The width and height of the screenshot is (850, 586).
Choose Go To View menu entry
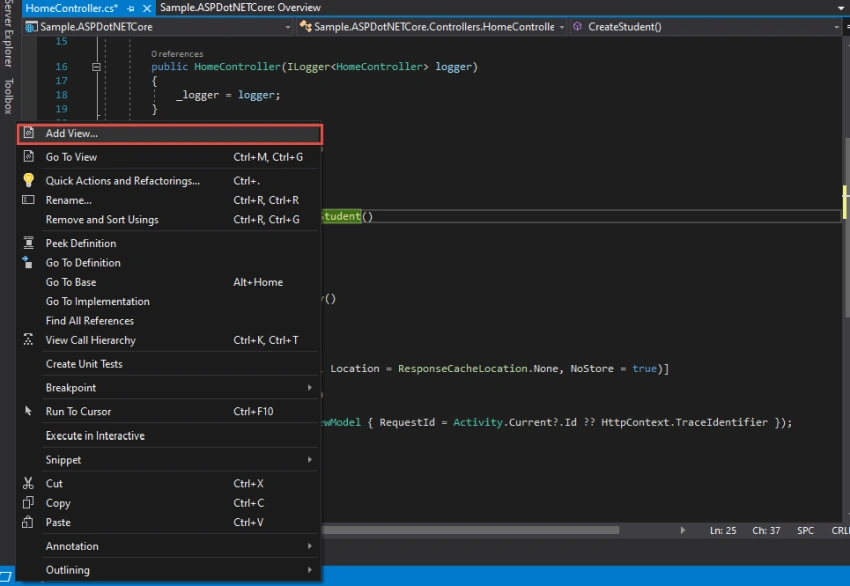pos(170,157)
